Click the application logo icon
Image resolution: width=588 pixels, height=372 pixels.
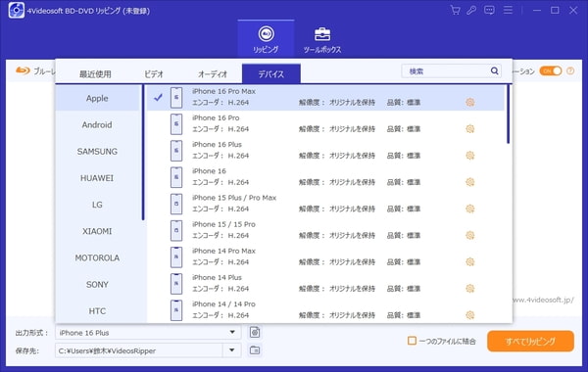click(x=16, y=10)
